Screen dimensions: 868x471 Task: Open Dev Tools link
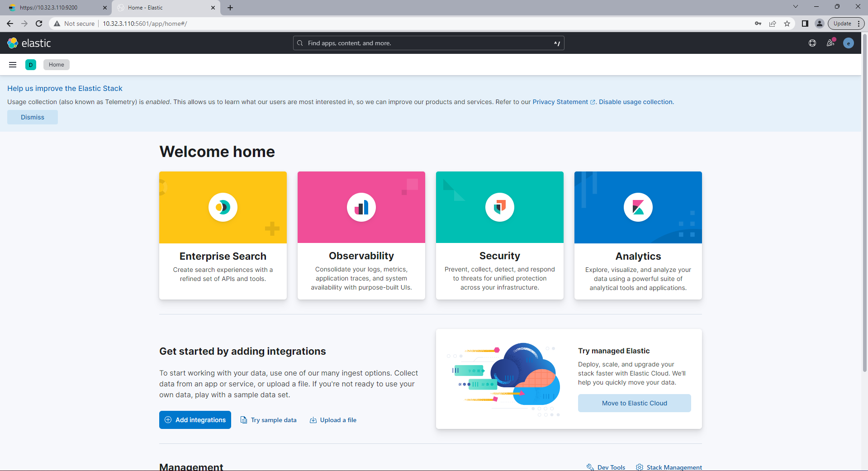(606, 467)
